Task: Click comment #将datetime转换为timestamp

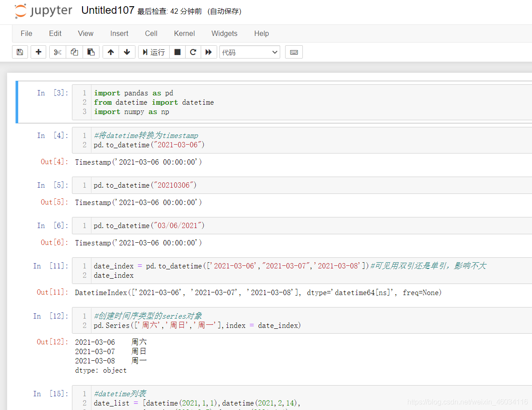Action: tap(146, 135)
